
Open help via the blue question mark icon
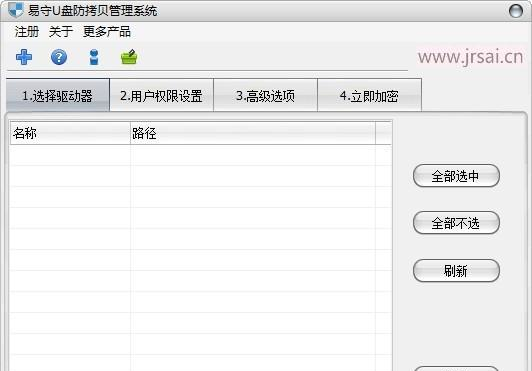[59, 57]
